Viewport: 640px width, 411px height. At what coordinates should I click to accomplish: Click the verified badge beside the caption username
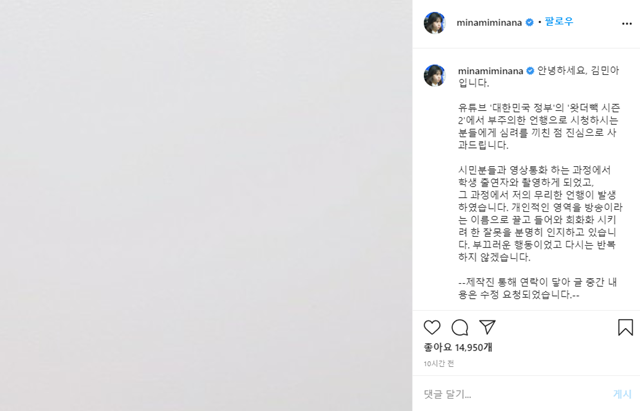pyautogui.click(x=530, y=71)
